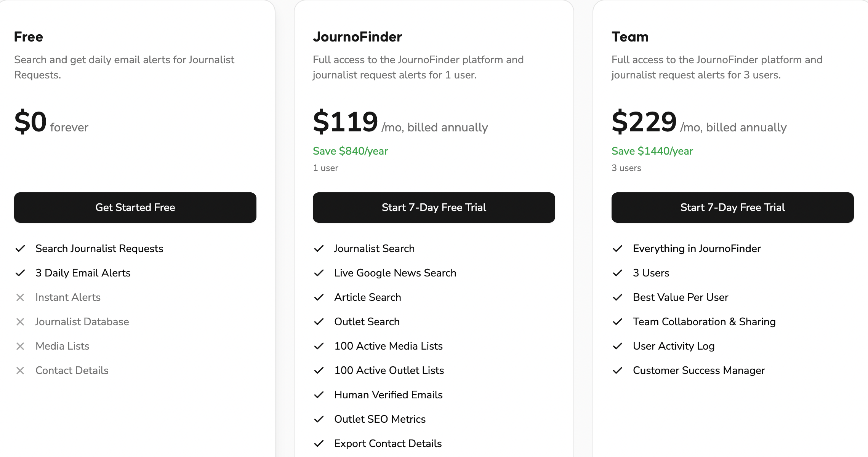This screenshot has width=868, height=457.
Task: Start the Team plan 7-day trial
Action: (732, 208)
